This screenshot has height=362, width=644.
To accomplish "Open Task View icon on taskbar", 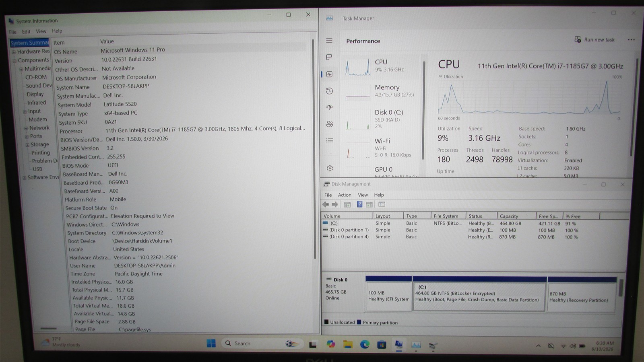I will tap(313, 344).
